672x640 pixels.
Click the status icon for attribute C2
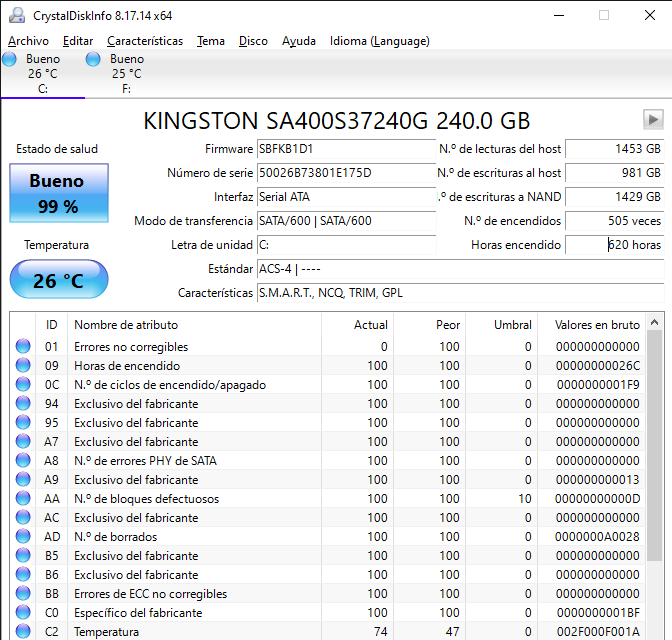tap(23, 631)
